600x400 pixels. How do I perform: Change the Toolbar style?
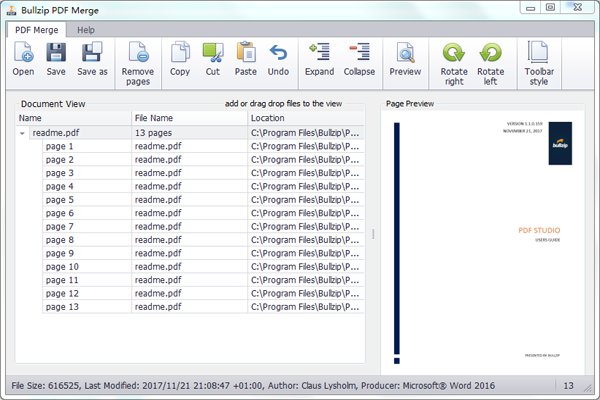tap(539, 64)
